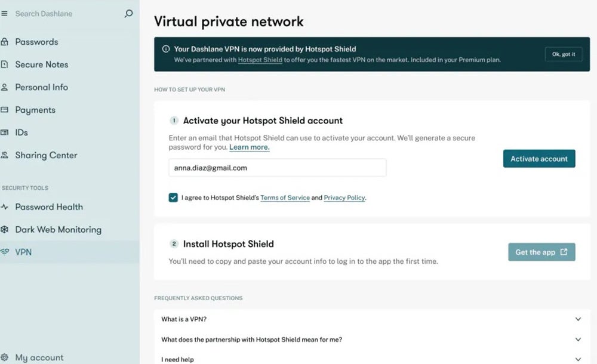
Task: Click the Sharing Center icon
Action: click(5, 155)
